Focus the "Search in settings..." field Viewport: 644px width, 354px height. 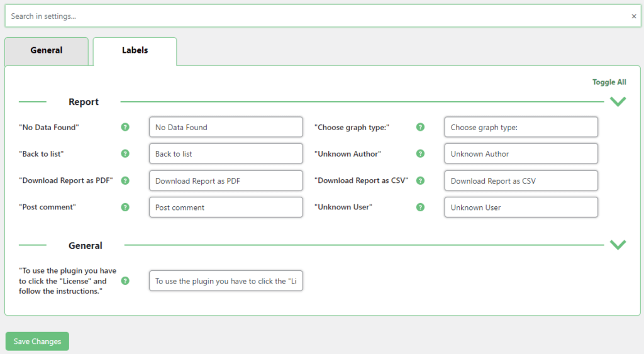coord(314,16)
